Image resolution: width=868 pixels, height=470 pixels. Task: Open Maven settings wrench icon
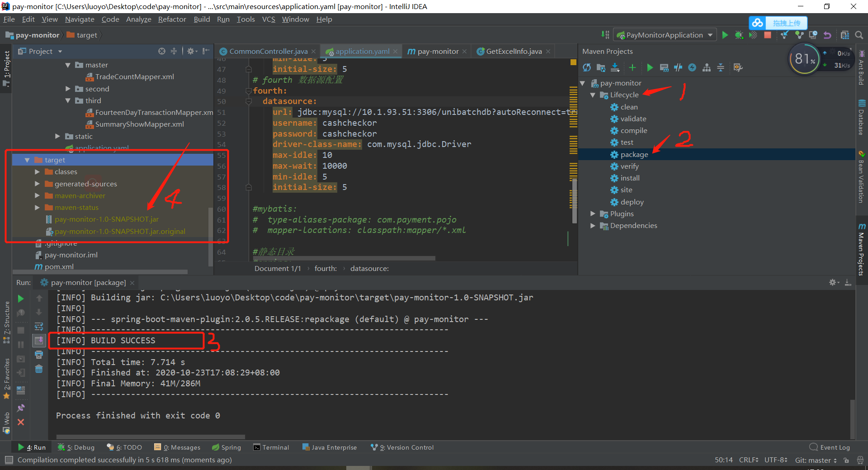738,68
